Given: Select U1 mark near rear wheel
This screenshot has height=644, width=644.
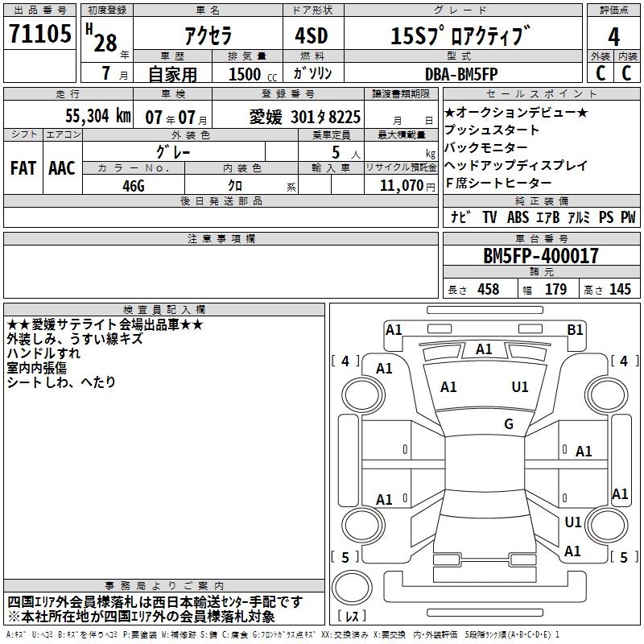Looking at the screenshot, I should [x=573, y=522].
